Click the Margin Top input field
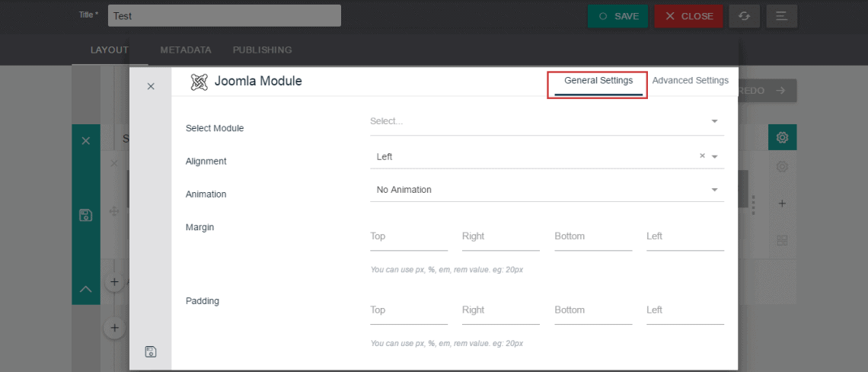The image size is (868, 372). (408, 237)
